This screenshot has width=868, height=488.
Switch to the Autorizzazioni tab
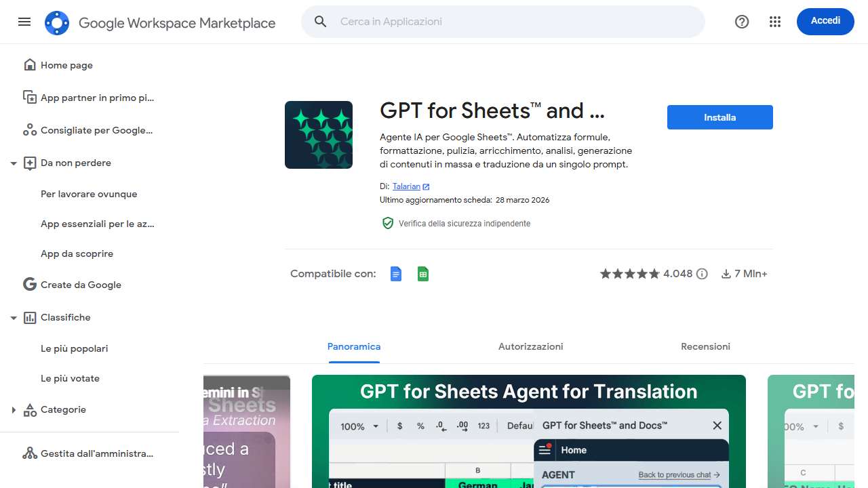pos(530,346)
